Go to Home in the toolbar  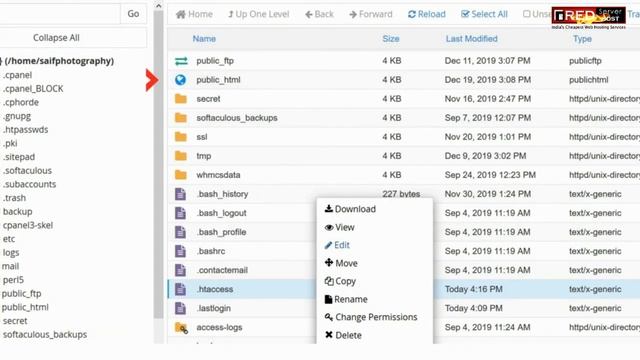tap(194, 14)
